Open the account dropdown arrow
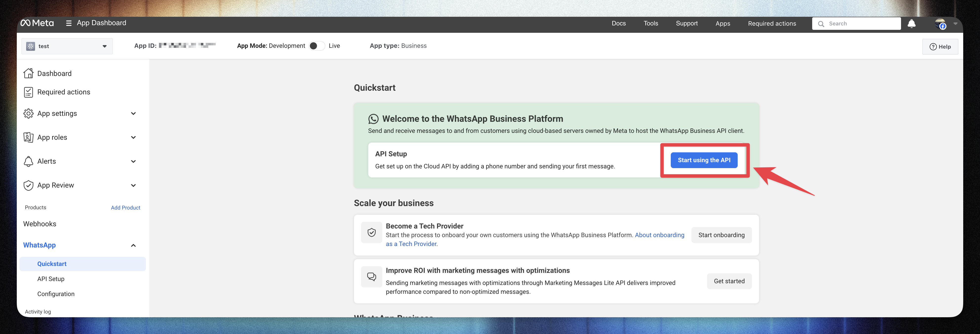The width and height of the screenshot is (980, 334). point(955,24)
